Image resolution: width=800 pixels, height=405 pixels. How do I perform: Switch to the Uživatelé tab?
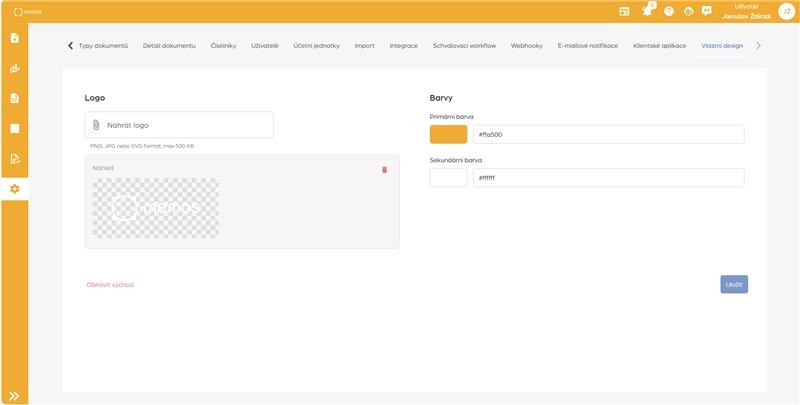pyautogui.click(x=265, y=46)
